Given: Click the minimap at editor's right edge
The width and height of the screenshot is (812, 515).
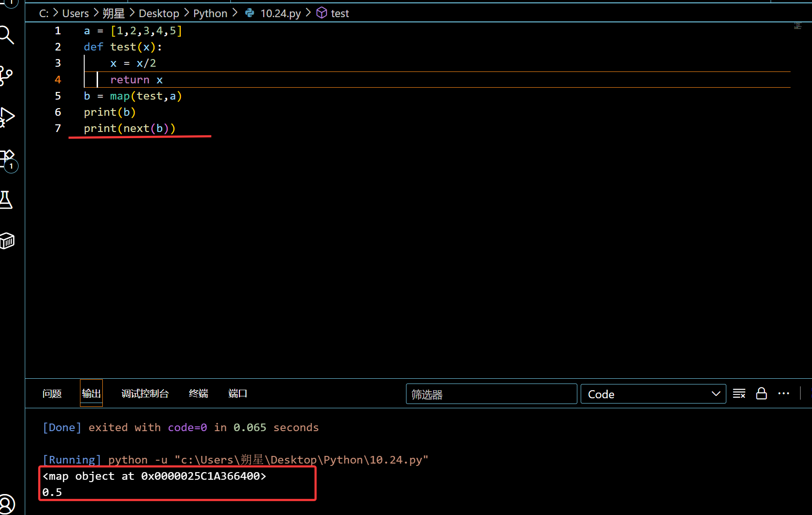Looking at the screenshot, I should click(798, 26).
